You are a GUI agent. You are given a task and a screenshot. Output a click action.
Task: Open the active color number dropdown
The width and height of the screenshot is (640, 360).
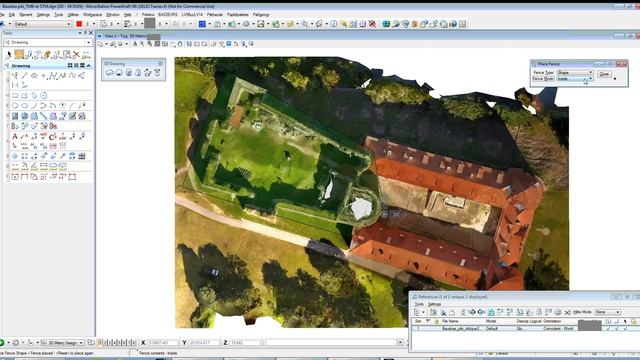coord(93,24)
